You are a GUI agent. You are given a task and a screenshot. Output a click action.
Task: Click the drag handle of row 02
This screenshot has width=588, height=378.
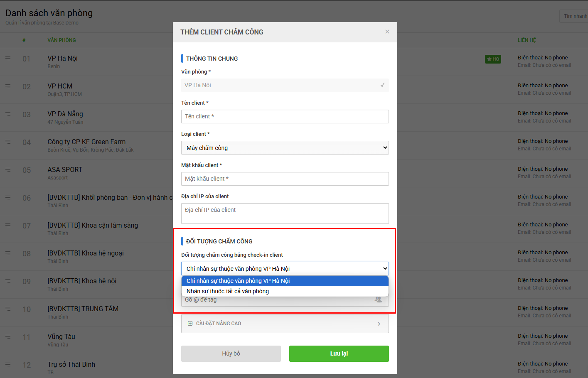pos(8,86)
